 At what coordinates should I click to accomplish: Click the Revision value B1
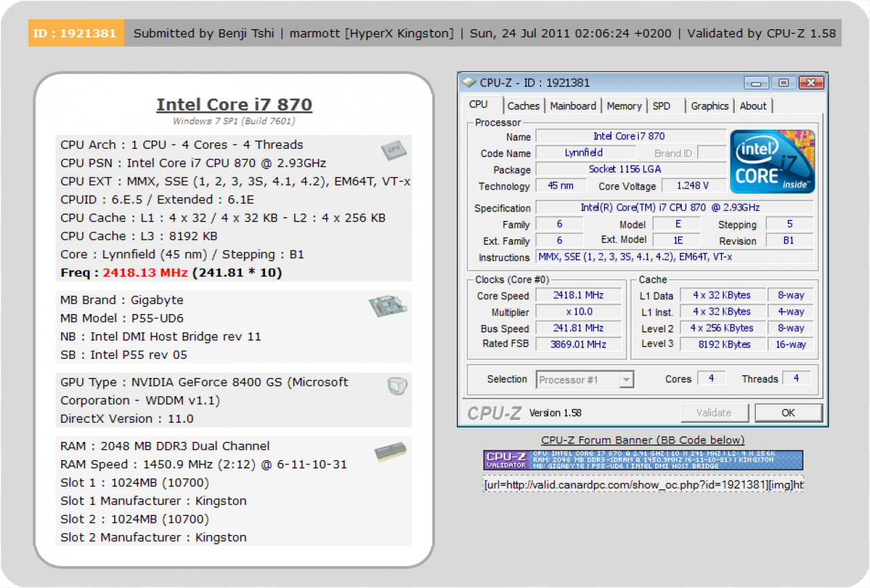tap(789, 240)
